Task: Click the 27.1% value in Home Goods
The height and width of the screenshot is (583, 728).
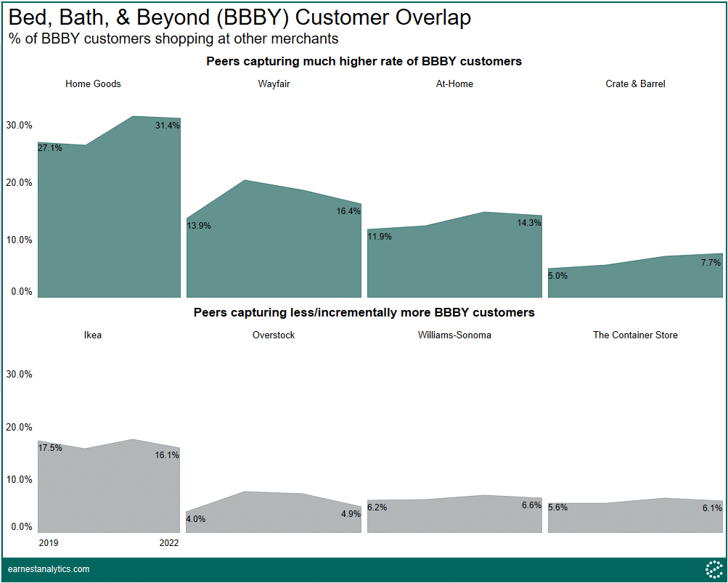Action: 50,148
